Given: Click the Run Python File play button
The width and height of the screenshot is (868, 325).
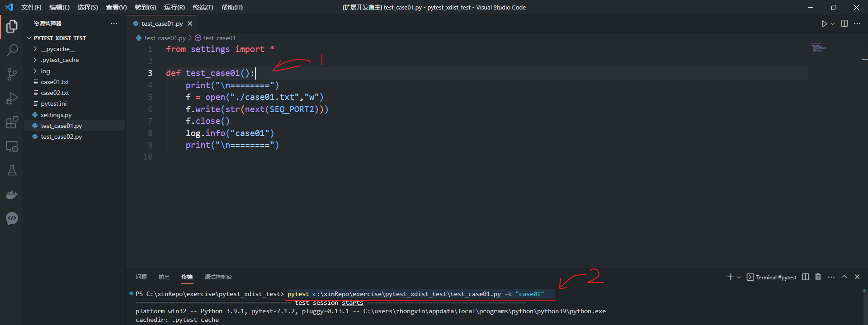Looking at the screenshot, I should coord(824,24).
